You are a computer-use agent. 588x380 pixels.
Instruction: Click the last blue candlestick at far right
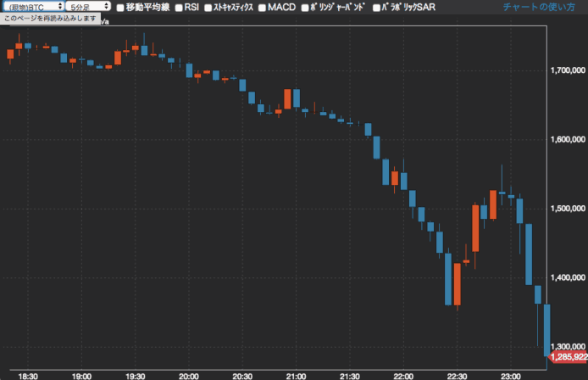(547, 329)
